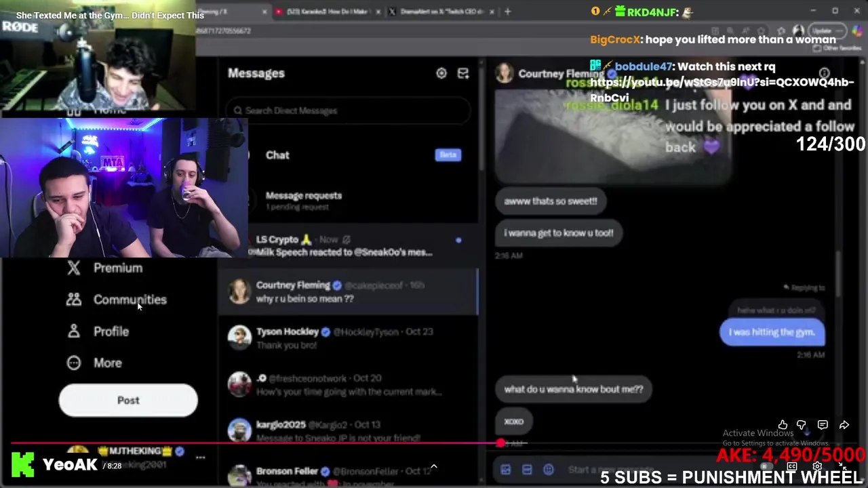Toggle the autoplay switch
Screen dimensions: 868x488
[x=765, y=466]
